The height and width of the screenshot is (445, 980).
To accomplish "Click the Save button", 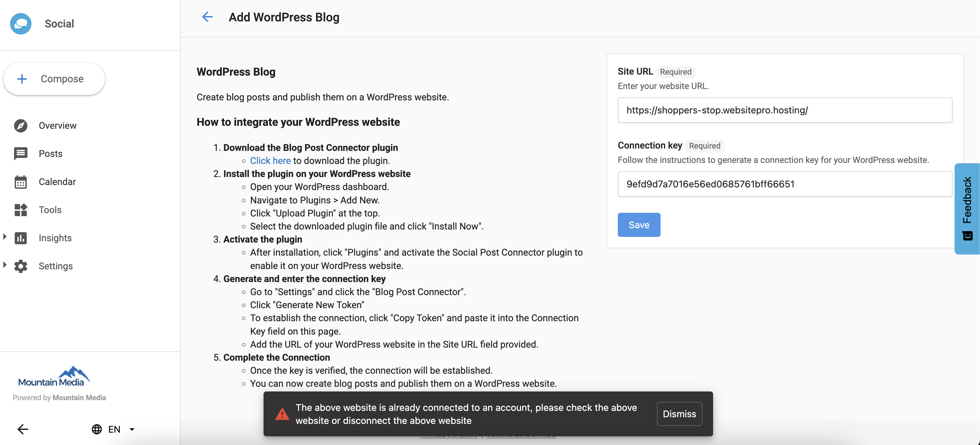I will point(639,225).
